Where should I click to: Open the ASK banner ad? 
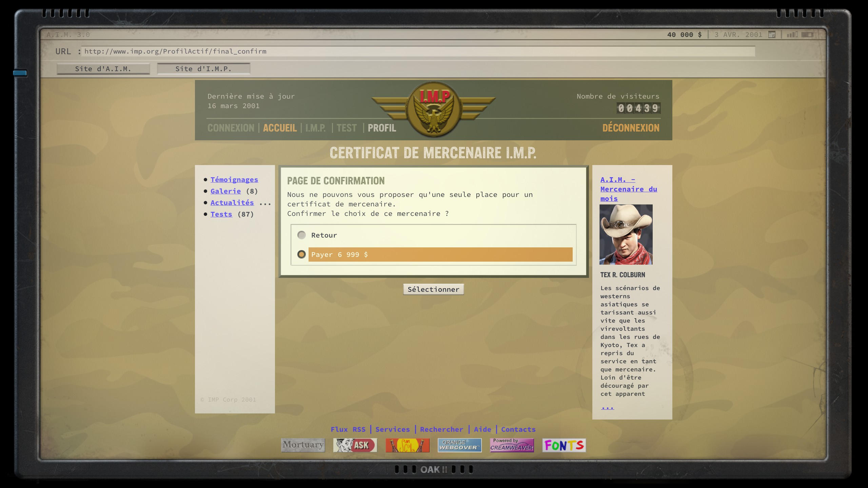click(x=355, y=445)
